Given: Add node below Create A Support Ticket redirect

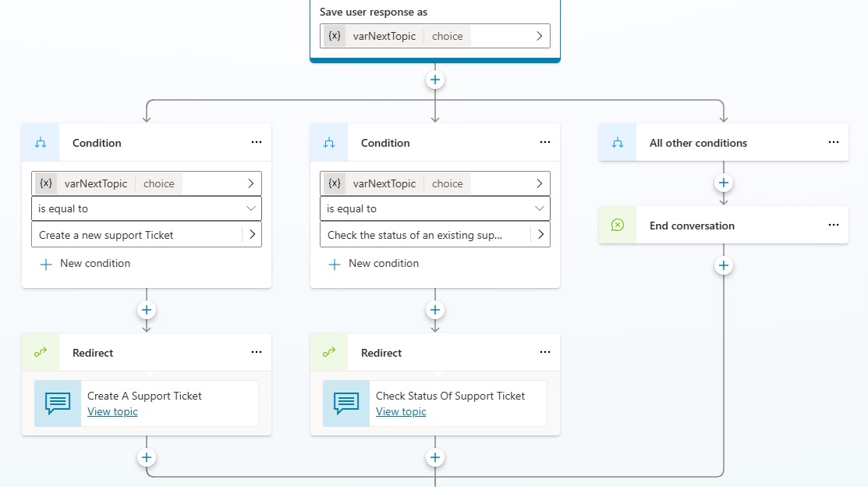Looking at the screenshot, I should point(147,458).
